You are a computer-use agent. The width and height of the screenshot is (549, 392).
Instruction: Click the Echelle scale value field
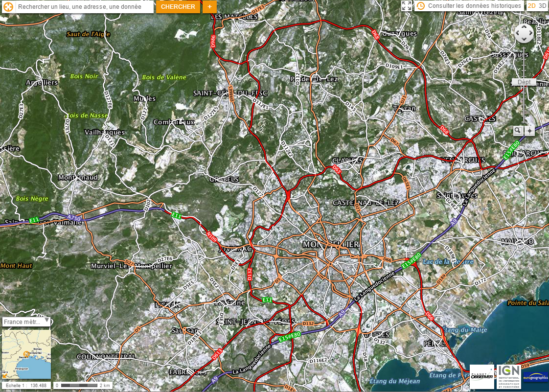click(x=25, y=385)
